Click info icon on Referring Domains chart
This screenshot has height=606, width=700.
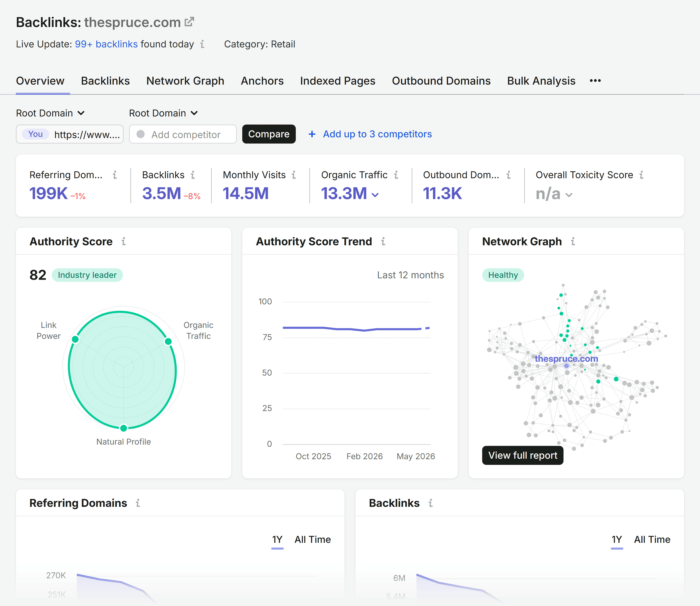pyautogui.click(x=138, y=503)
